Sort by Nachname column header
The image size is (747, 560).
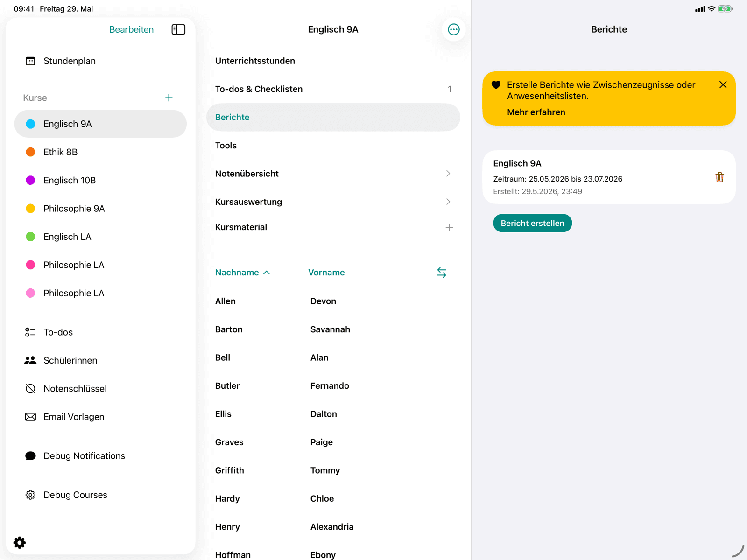pos(242,273)
